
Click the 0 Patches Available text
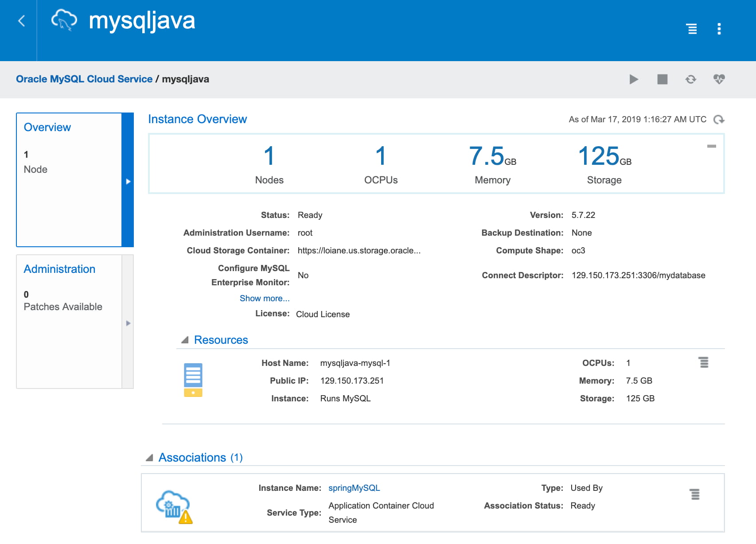(x=63, y=301)
